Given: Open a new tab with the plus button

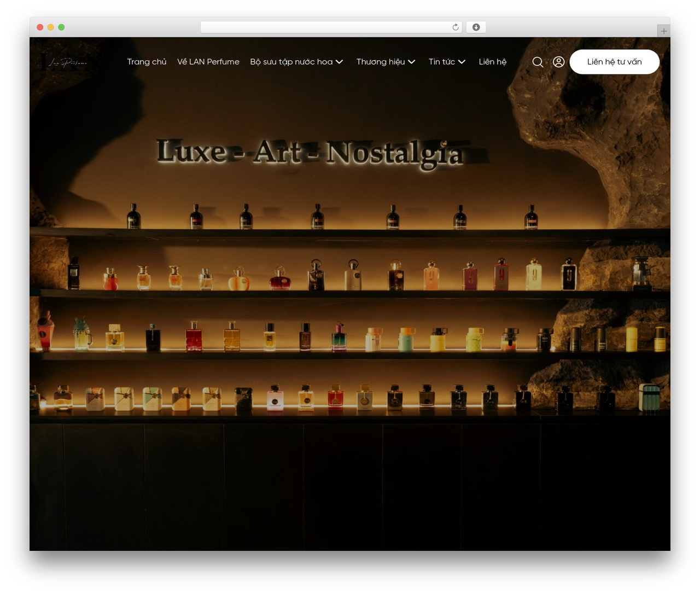Looking at the screenshot, I should tap(663, 31).
